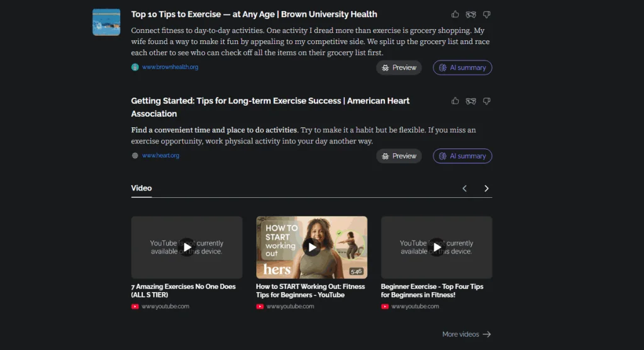This screenshot has width=644, height=350.
Task: Open How to START Working Out video title
Action: point(310,290)
